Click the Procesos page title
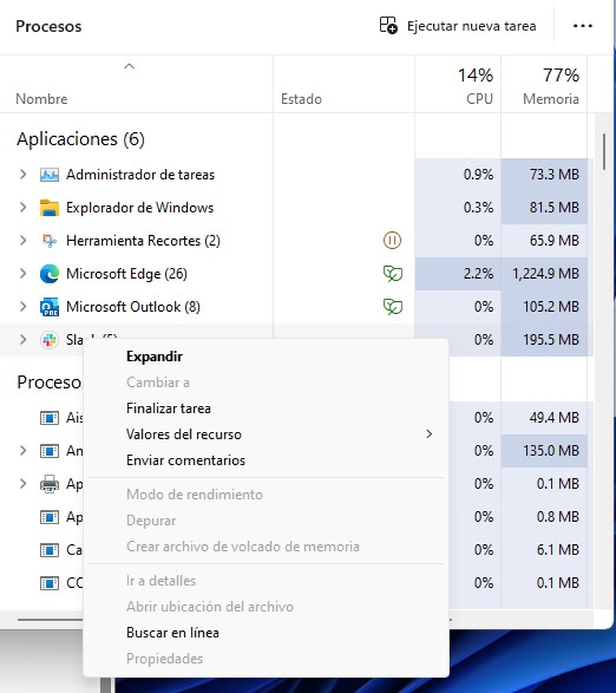616x693 pixels. pyautogui.click(x=48, y=26)
